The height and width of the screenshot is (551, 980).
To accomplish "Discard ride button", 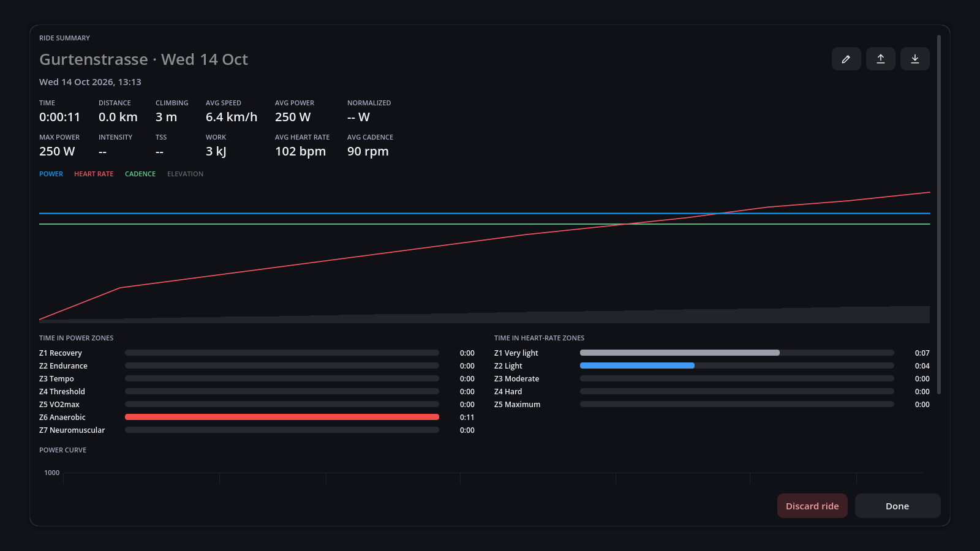I will click(x=812, y=506).
